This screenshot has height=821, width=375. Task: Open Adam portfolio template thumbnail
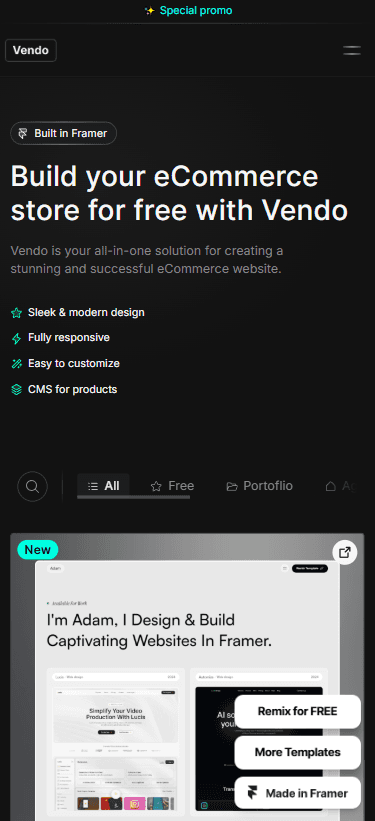tap(187, 677)
